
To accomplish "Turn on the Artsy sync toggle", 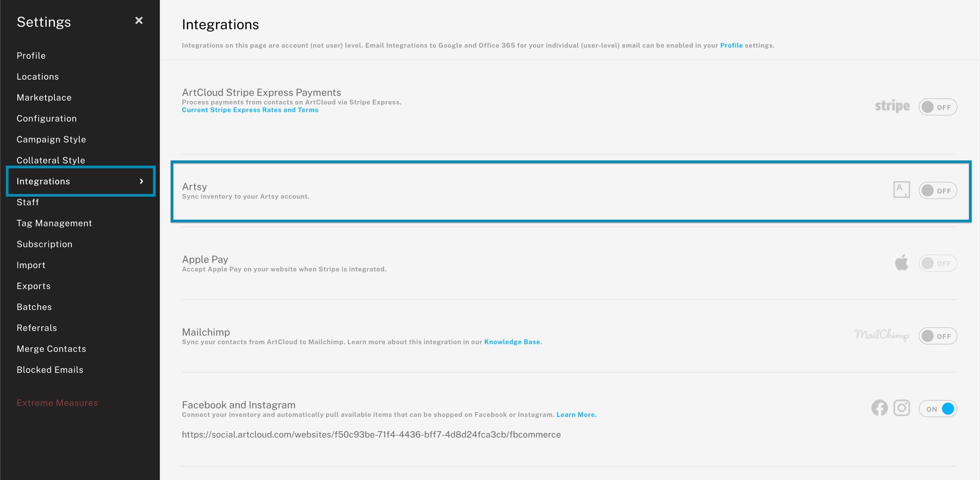I will (937, 190).
